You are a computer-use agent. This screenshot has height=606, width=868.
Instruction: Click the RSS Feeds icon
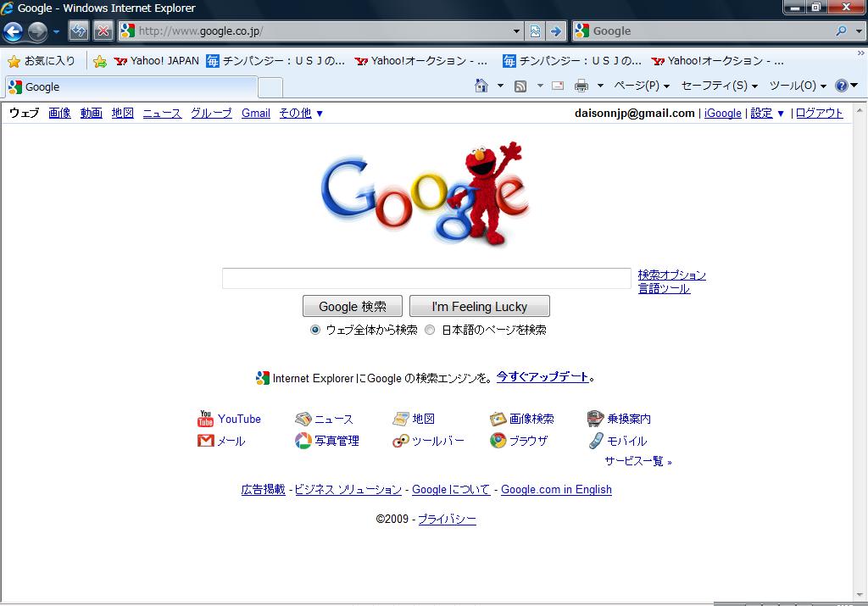[520, 86]
